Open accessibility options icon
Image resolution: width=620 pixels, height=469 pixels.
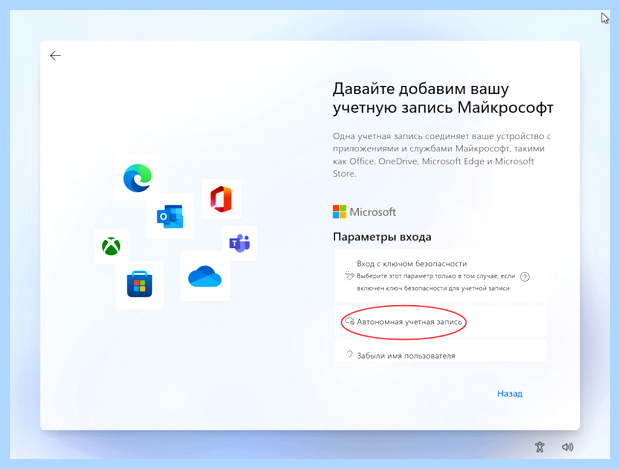click(x=540, y=447)
